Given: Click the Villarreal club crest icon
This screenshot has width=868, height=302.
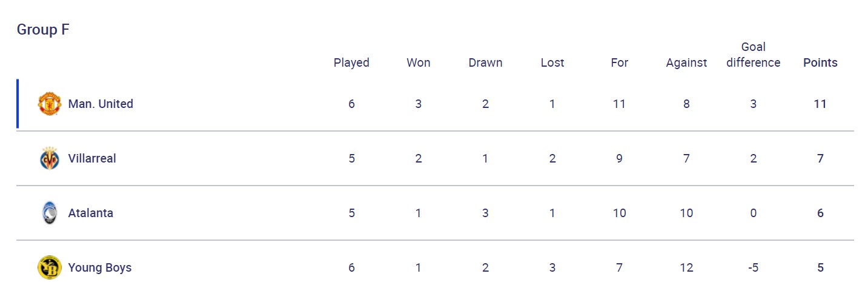Looking at the screenshot, I should click(x=49, y=158).
